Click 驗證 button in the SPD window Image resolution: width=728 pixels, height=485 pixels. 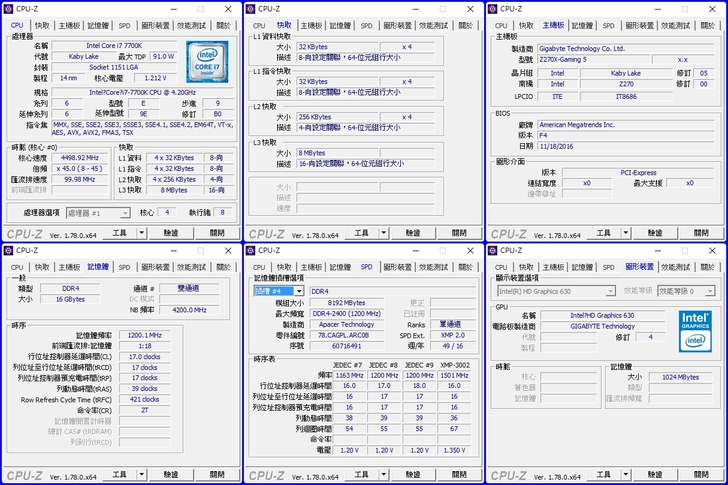coord(413,474)
